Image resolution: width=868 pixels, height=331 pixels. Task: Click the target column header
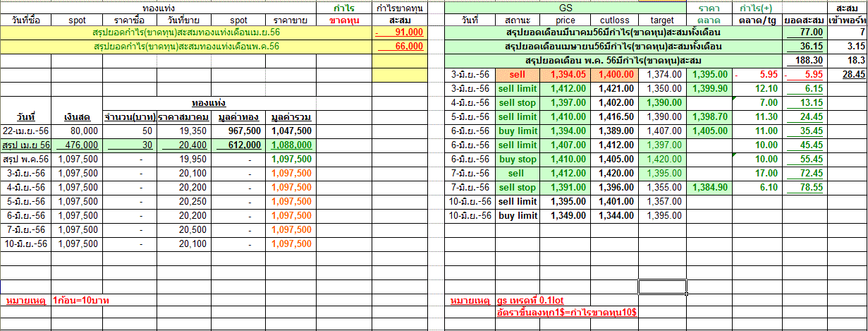click(x=661, y=20)
